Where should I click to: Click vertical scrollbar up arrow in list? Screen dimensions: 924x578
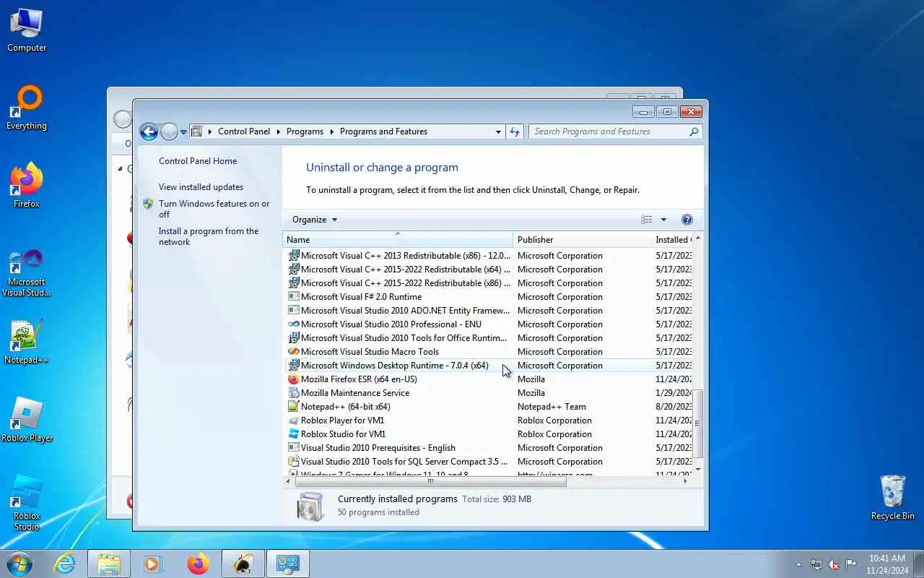point(697,238)
